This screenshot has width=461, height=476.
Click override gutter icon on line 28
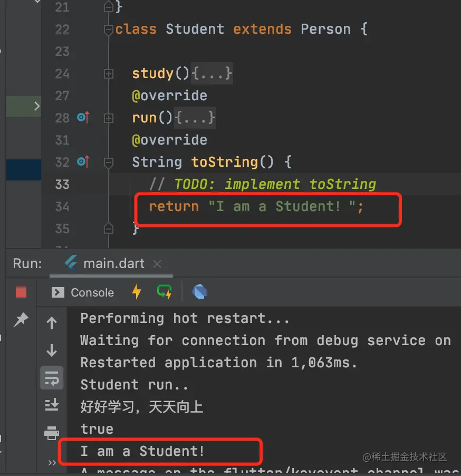pos(83,118)
